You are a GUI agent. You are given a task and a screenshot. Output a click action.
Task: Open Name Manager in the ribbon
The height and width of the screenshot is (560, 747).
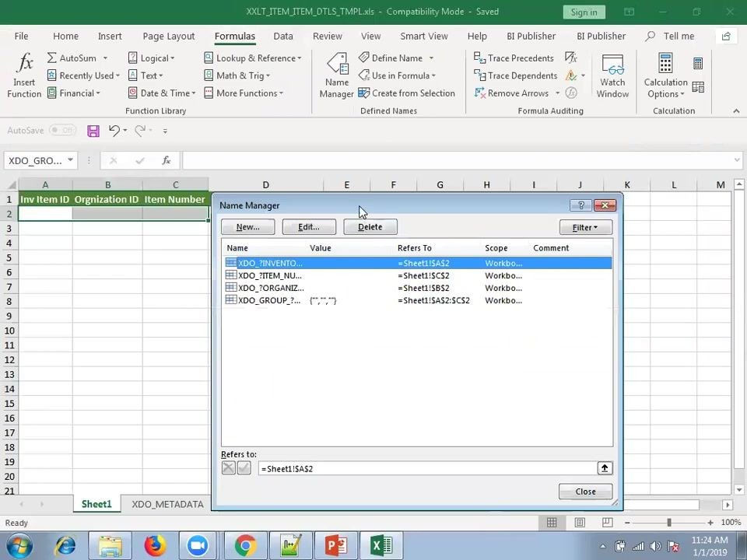coord(336,75)
